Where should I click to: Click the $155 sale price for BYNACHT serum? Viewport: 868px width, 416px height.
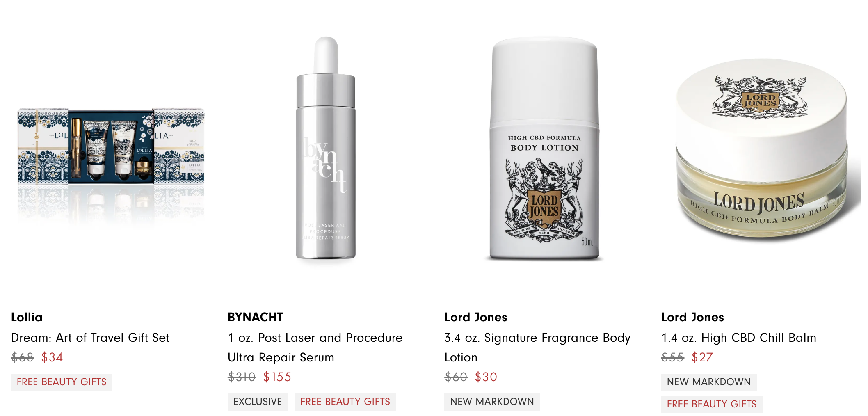click(277, 377)
